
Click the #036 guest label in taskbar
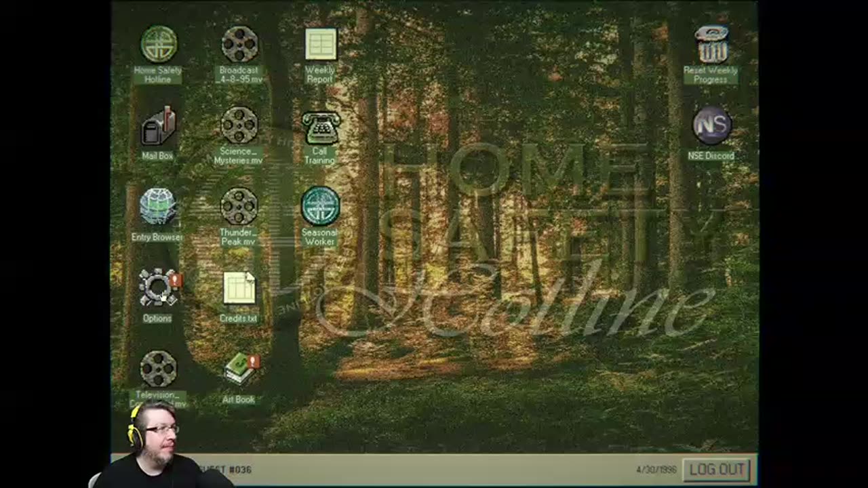[240, 469]
